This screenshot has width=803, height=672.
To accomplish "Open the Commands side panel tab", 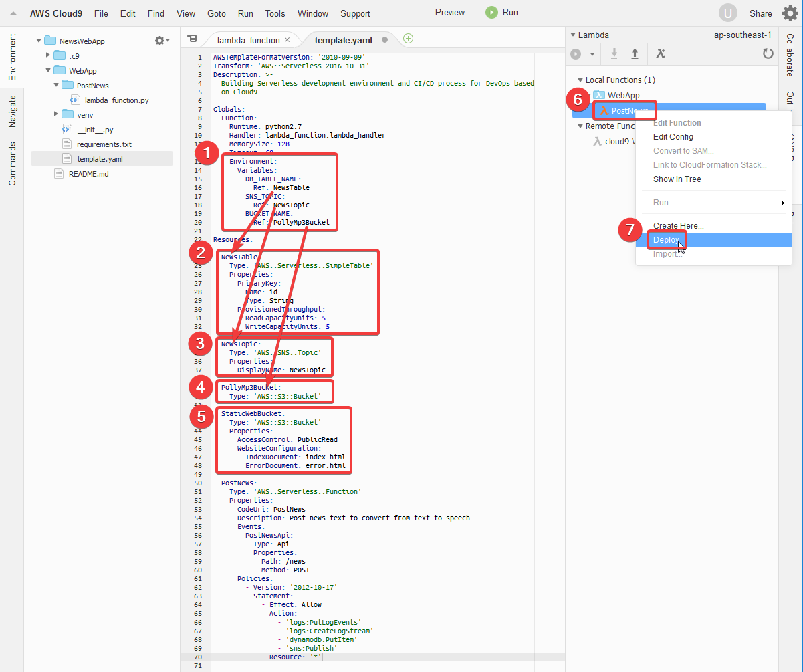I will [12, 164].
